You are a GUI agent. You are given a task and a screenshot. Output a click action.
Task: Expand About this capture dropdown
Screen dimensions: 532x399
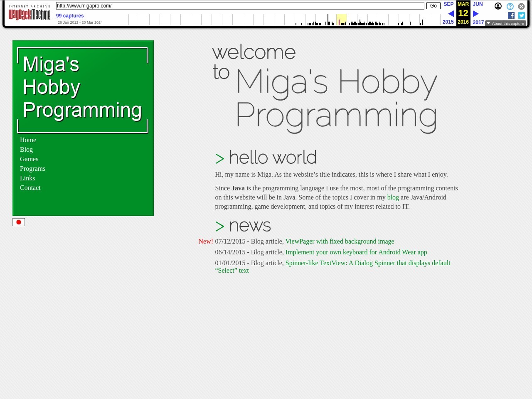pyautogui.click(x=505, y=24)
